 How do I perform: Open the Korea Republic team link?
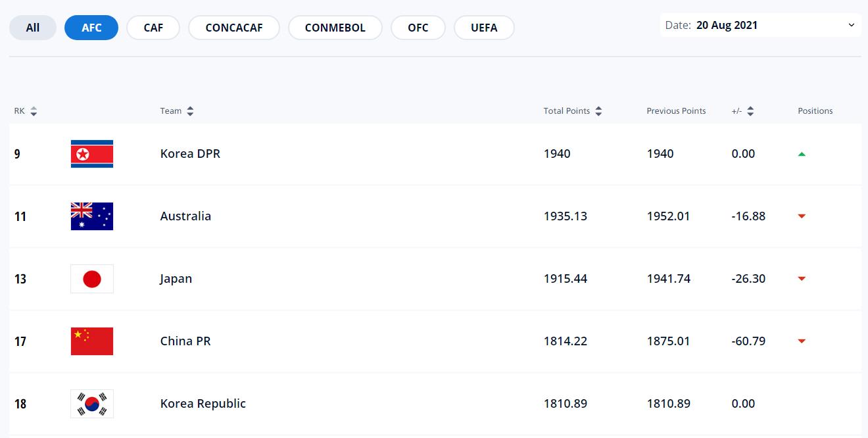click(x=203, y=404)
